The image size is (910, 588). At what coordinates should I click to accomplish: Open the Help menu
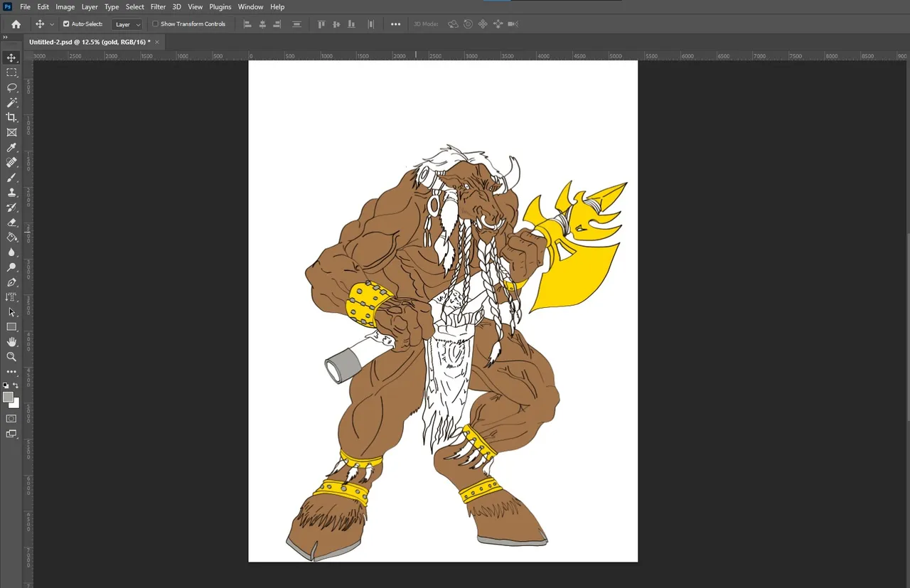pos(277,7)
